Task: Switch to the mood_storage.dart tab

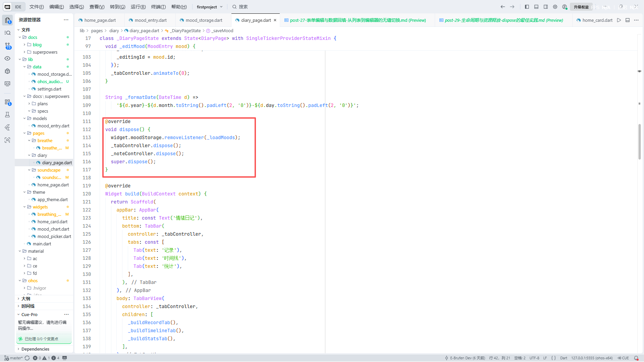Action: [x=204, y=20]
